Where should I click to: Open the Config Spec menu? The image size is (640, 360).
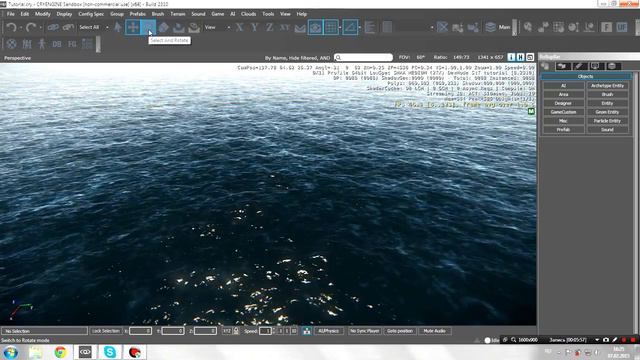[x=91, y=14]
